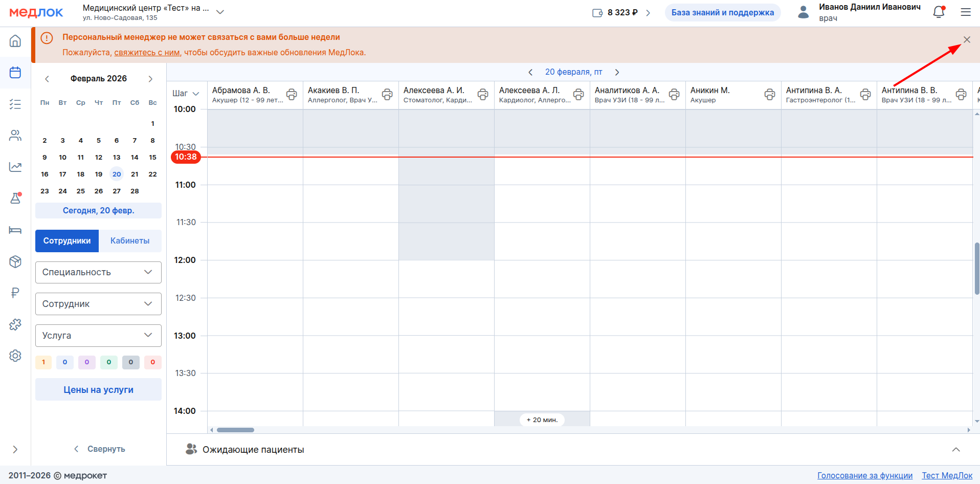Open the hamburger menu at top right
The image size is (980, 484).
tap(966, 12)
